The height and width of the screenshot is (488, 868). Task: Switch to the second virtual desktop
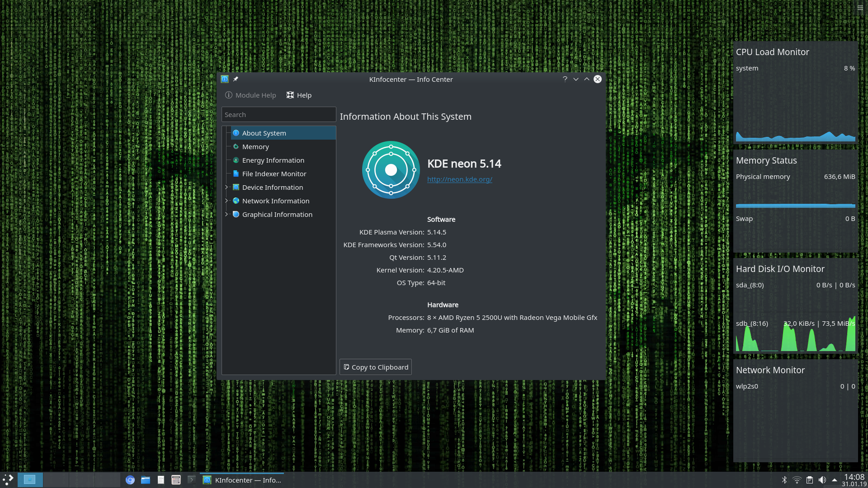56,480
